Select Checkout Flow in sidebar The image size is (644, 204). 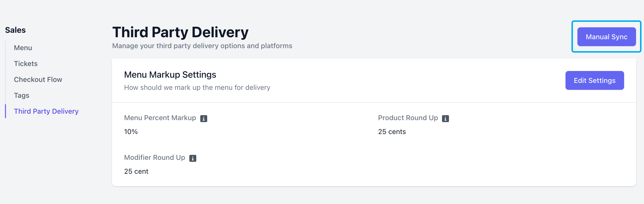point(38,79)
